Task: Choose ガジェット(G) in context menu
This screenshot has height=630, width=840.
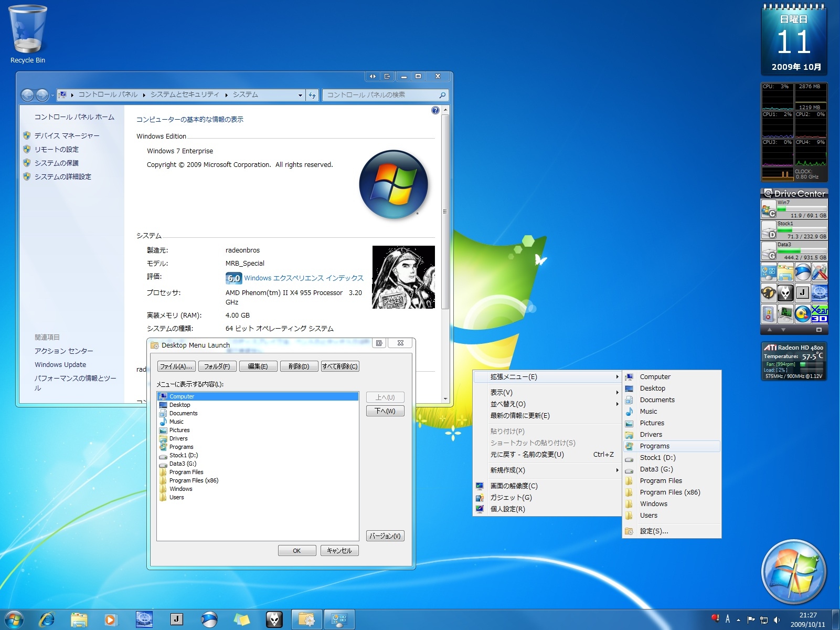Action: (547, 497)
